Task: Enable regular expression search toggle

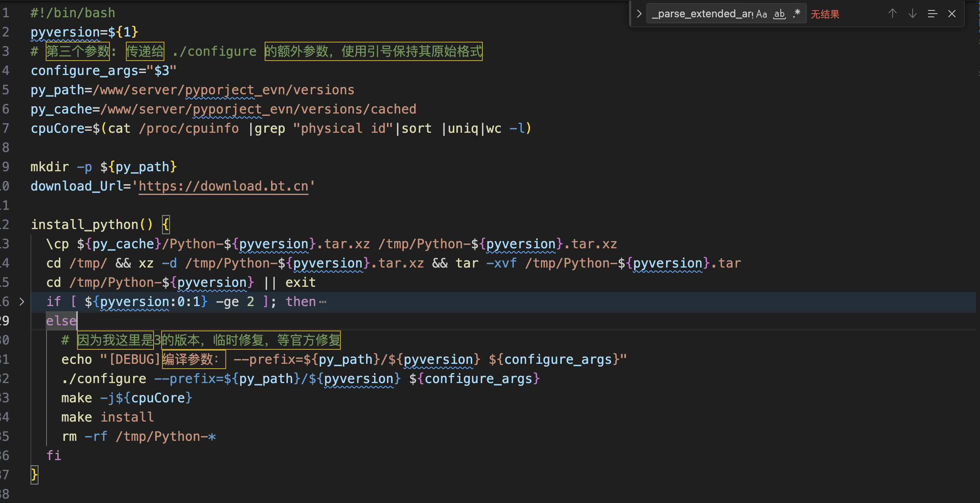Action: tap(797, 13)
